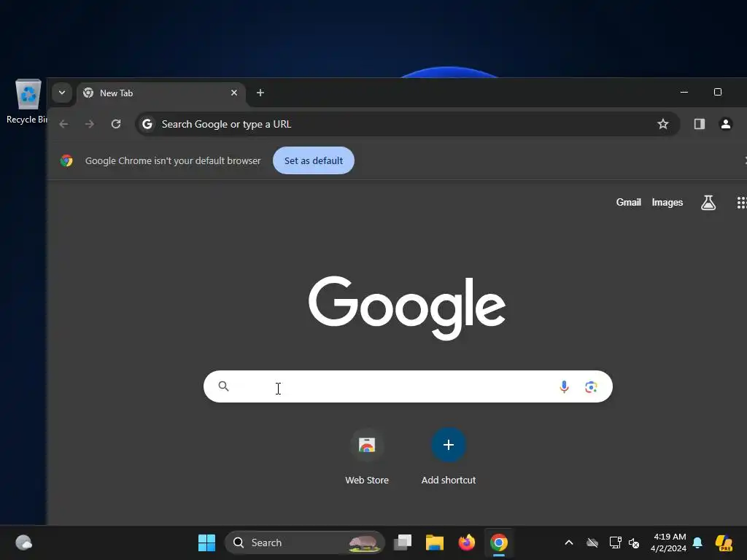Viewport: 747px width, 560px height.
Task: Open the clock showing 4:19 AM
Action: pyautogui.click(x=669, y=542)
